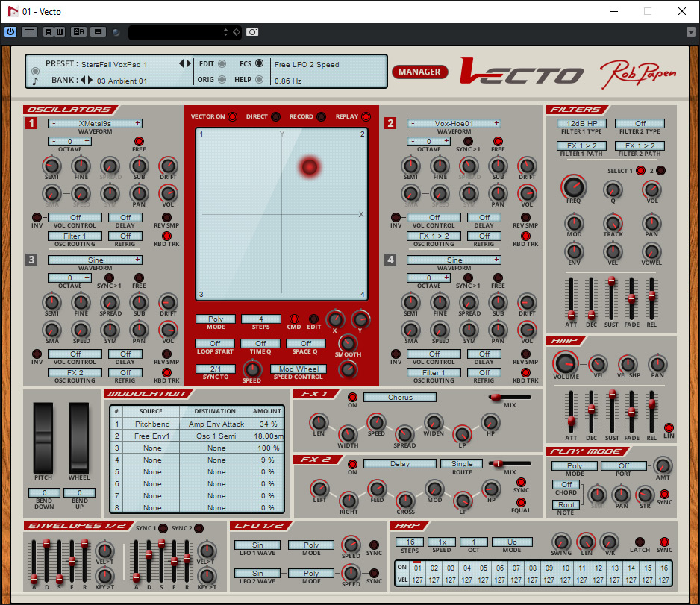This screenshot has height=605, width=700.
Task: Click the Write automation W button
Action: [59, 31]
